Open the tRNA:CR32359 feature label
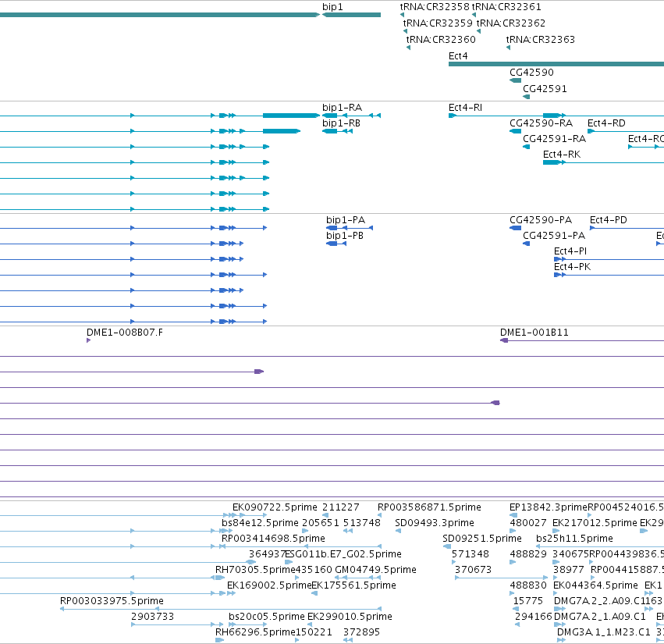Screen dimensions: 664x644 [438, 23]
